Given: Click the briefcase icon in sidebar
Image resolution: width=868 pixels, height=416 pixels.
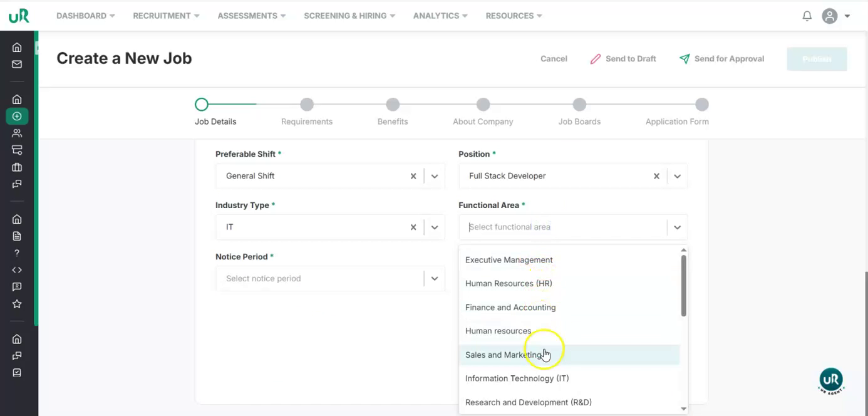Looking at the screenshot, I should click(17, 167).
